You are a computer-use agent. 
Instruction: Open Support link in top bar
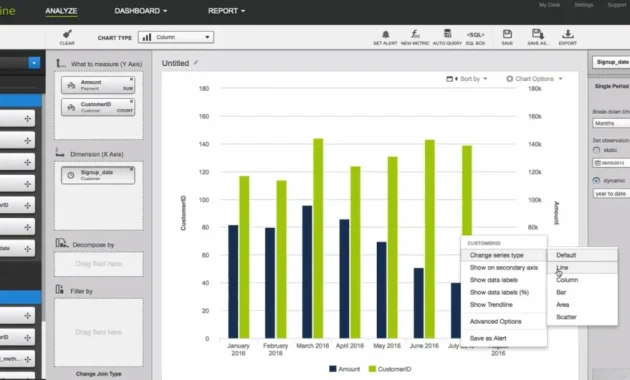click(617, 5)
